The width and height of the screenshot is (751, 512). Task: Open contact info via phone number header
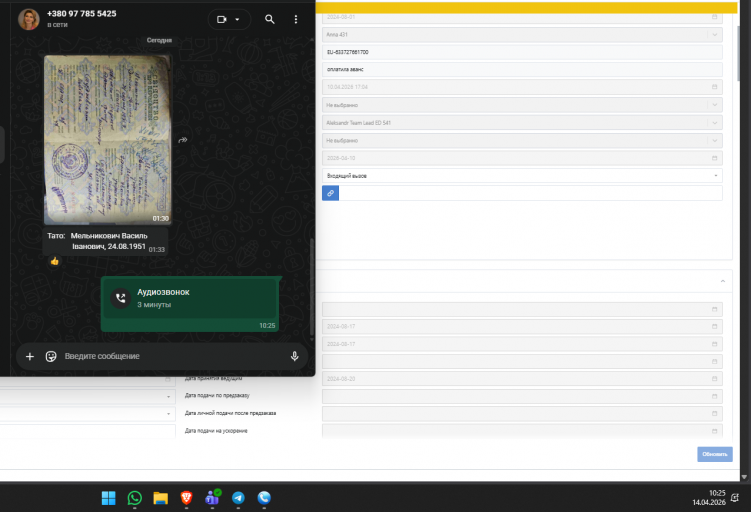coord(81,14)
